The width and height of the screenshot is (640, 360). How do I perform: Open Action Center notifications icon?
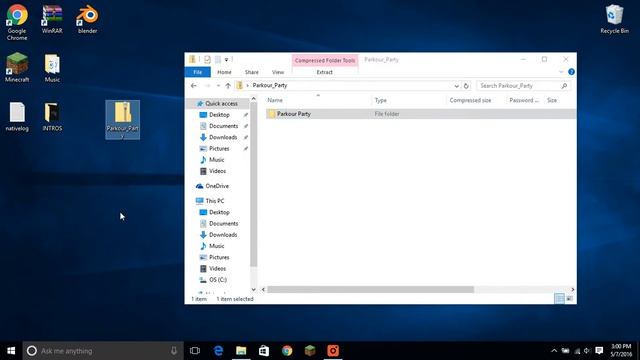tap(599, 351)
